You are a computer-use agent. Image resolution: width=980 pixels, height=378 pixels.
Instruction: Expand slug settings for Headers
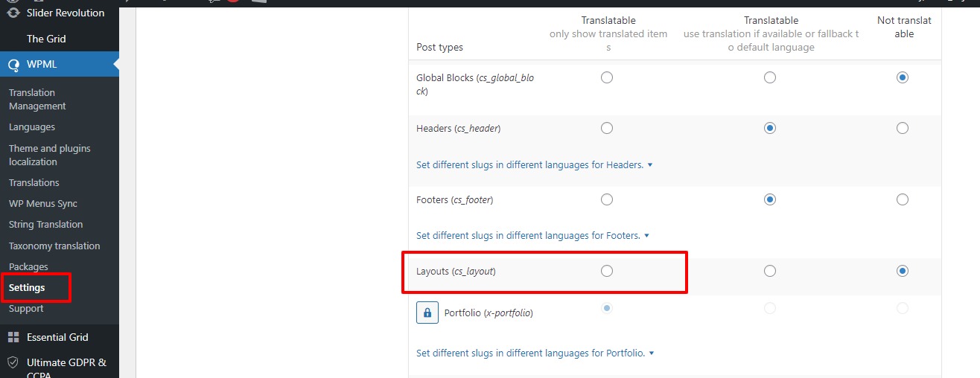[x=534, y=164]
